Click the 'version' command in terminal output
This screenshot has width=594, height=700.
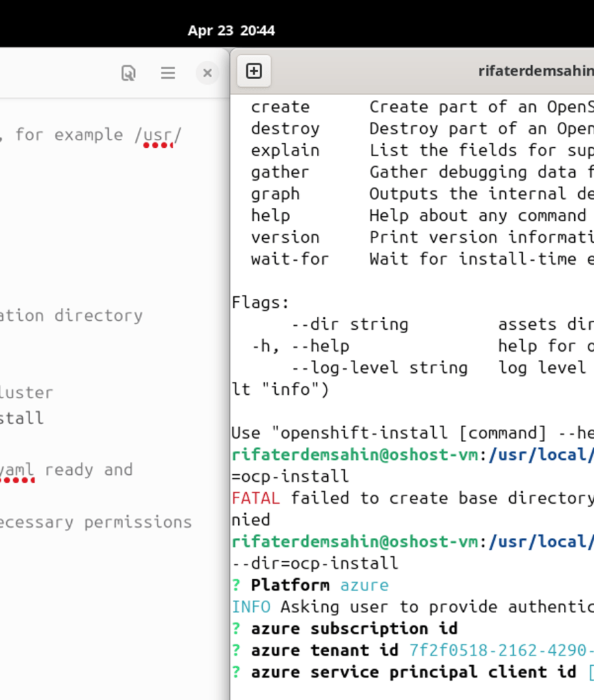pos(285,237)
